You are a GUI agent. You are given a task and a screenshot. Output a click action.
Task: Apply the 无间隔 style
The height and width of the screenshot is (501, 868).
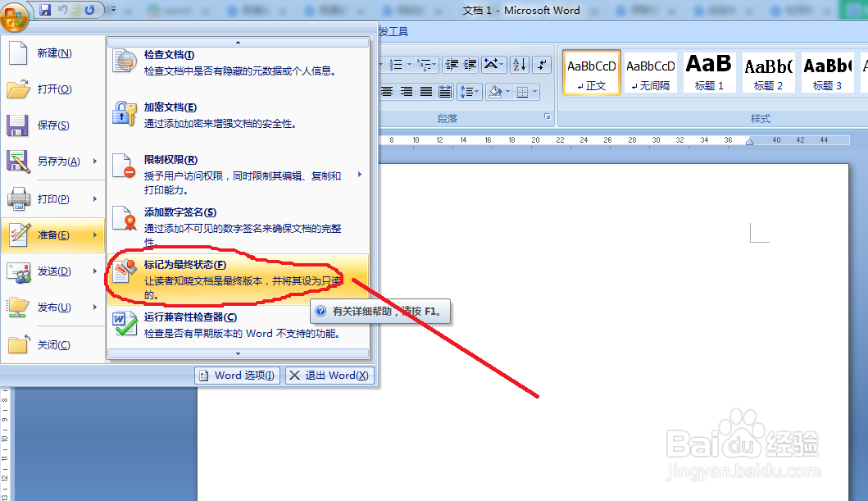651,73
